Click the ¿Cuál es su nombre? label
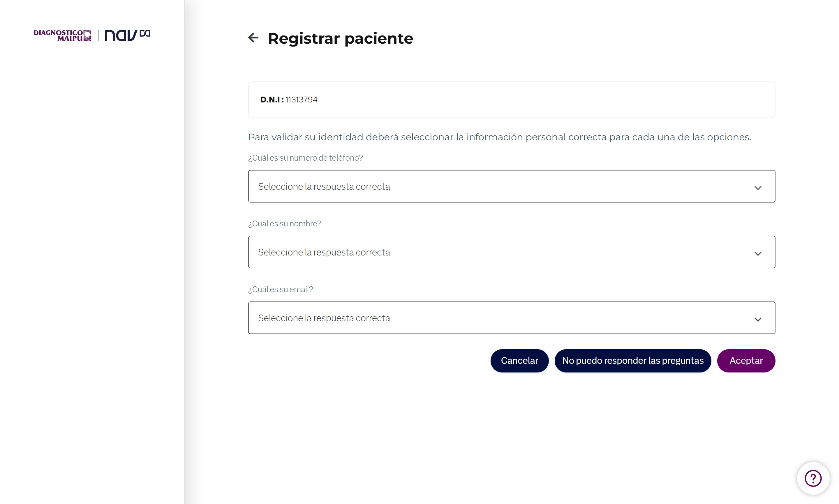The image size is (839, 504). coord(285,223)
